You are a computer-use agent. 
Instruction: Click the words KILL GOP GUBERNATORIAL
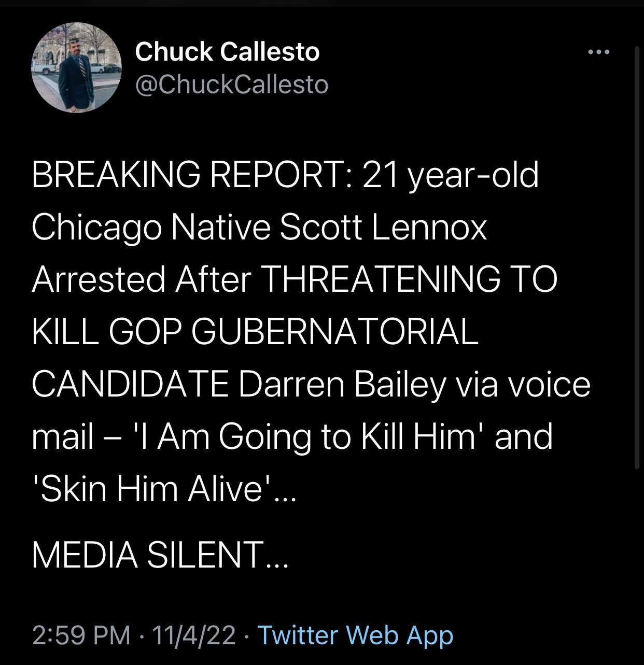pyautogui.click(x=255, y=332)
